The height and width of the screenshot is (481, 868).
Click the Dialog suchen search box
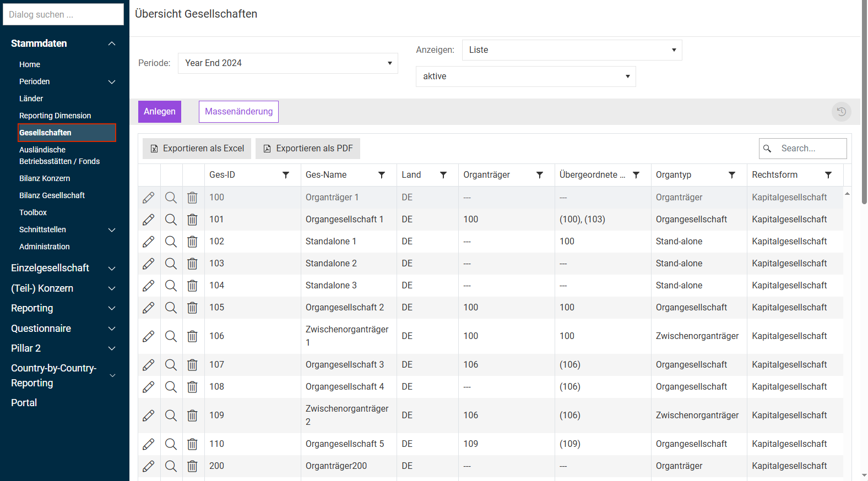click(x=63, y=14)
